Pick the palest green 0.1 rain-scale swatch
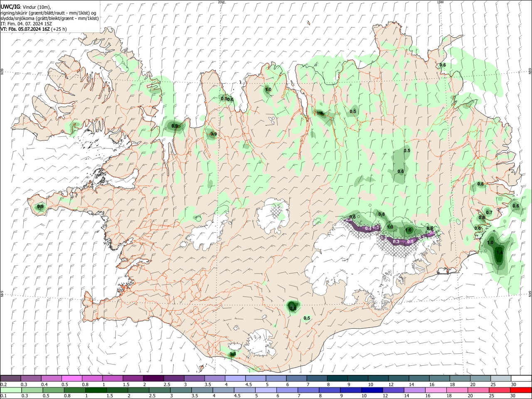Image resolution: width=532 pixels, height=399 pixels. point(11,390)
